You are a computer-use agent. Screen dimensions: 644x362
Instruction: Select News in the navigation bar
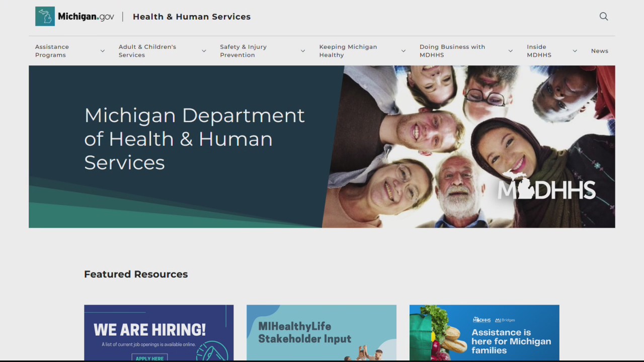tap(600, 51)
